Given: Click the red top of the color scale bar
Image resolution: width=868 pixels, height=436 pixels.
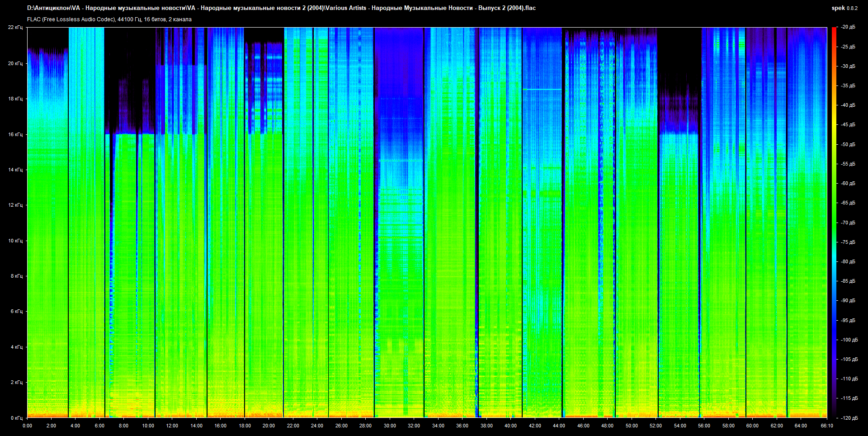Looking at the screenshot, I should [x=834, y=31].
